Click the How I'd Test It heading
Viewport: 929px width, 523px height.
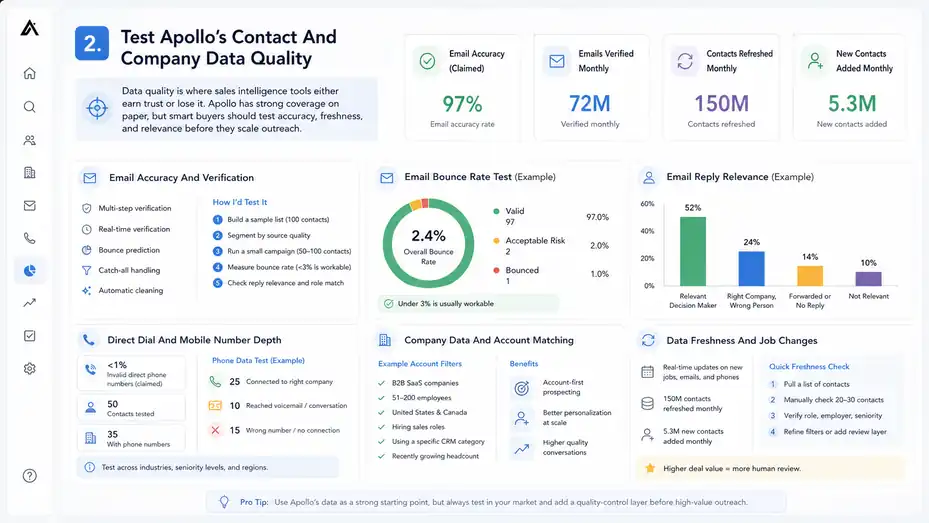239,202
